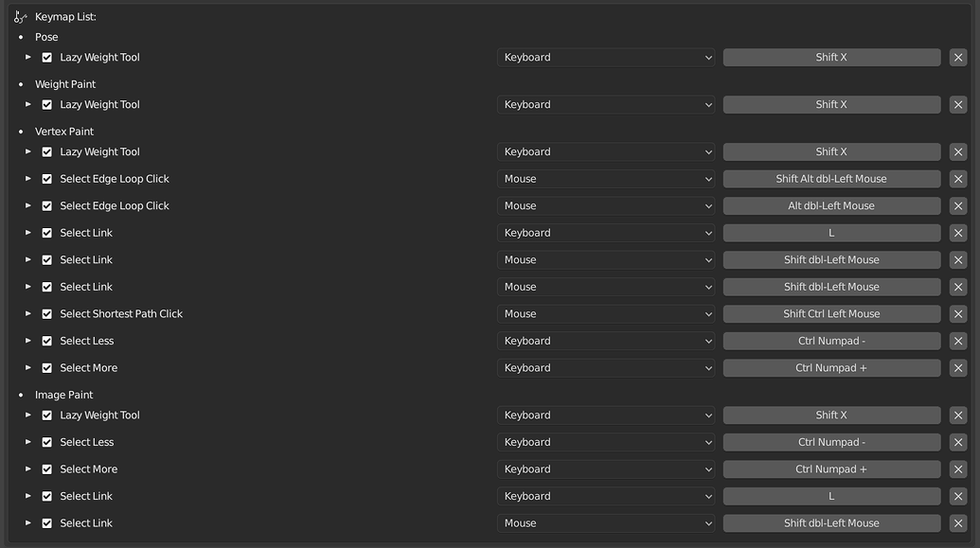
Task: Remove Image Paint Select Link L key entry
Action: [x=958, y=496]
